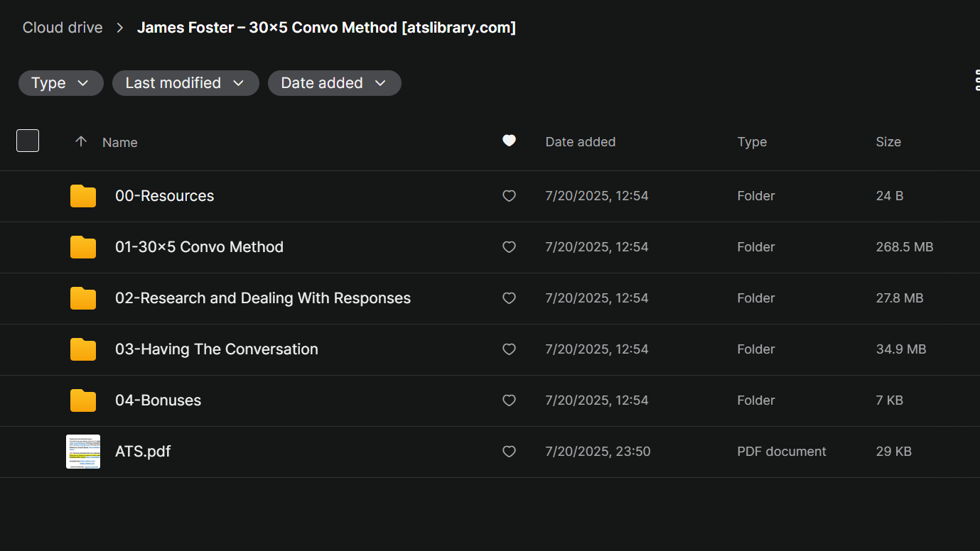Screen dimensions: 980x551
Task: Click the 04-Bonuses folder icon
Action: 83,400
